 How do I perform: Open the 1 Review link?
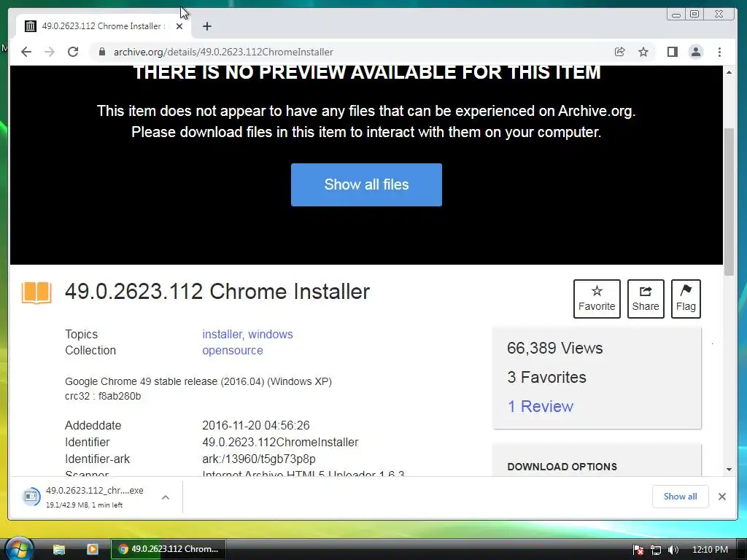(x=541, y=406)
